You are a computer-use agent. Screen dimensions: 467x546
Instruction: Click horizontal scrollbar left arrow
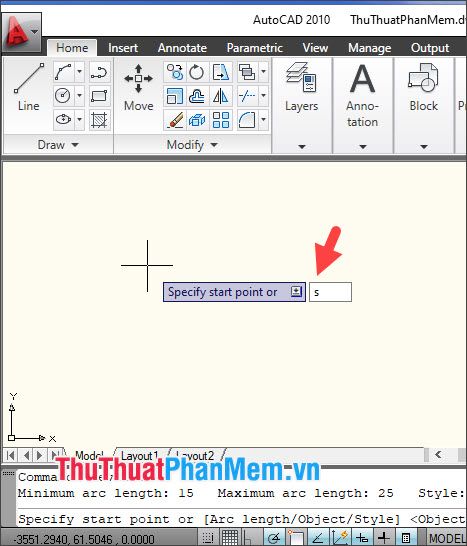tap(438, 454)
